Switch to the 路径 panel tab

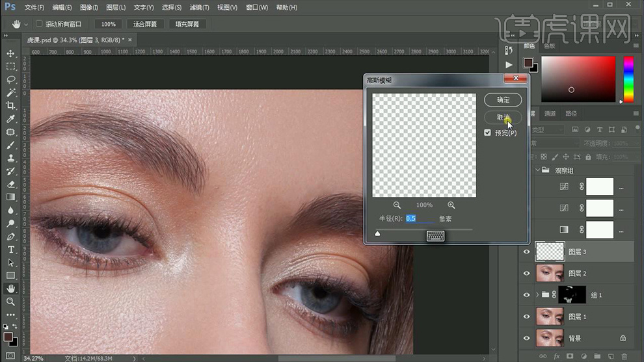click(571, 114)
